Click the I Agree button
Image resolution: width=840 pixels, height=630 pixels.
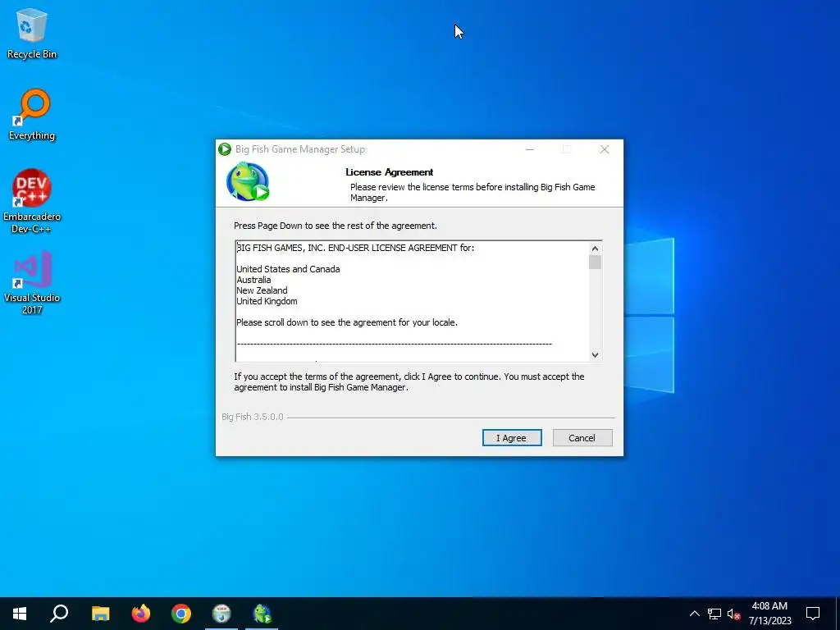(x=512, y=438)
